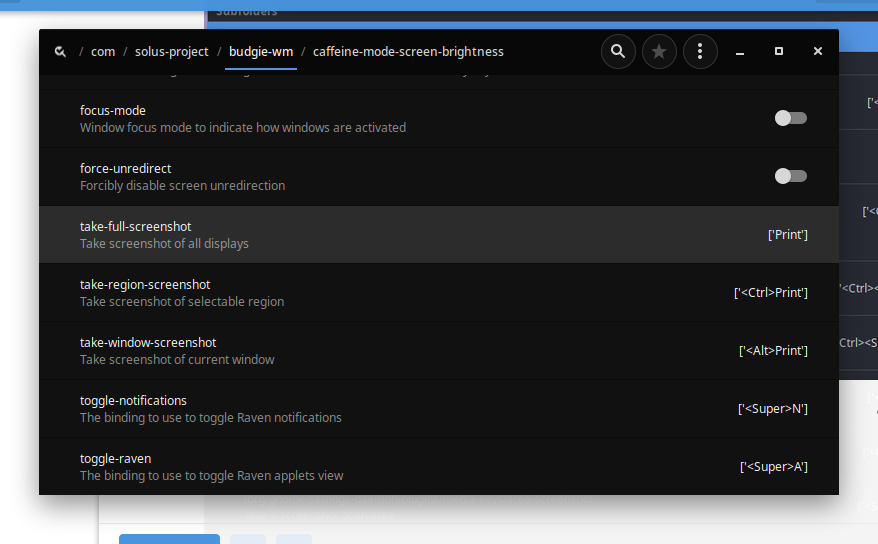Go to solus-project in path bar

coord(172,52)
